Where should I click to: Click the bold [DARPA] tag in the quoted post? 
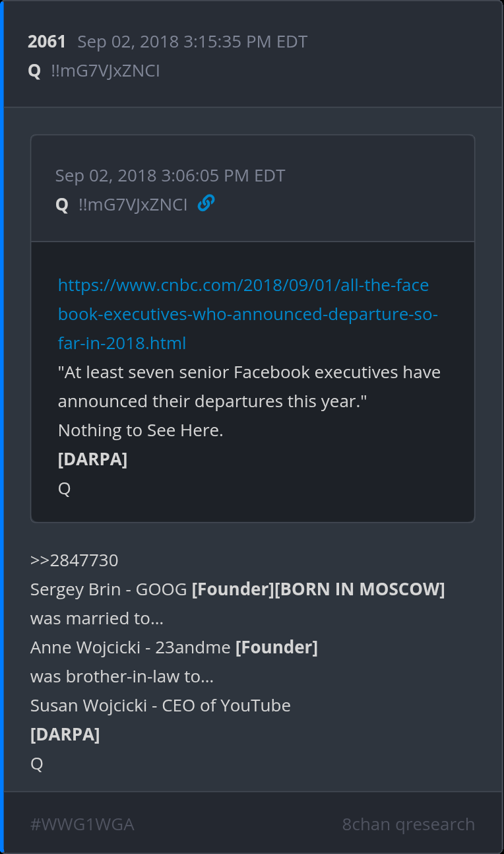[x=92, y=459]
